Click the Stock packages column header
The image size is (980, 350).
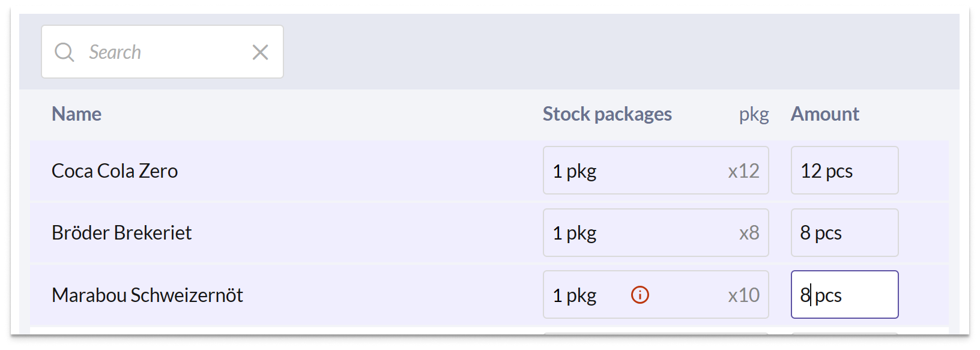(607, 114)
